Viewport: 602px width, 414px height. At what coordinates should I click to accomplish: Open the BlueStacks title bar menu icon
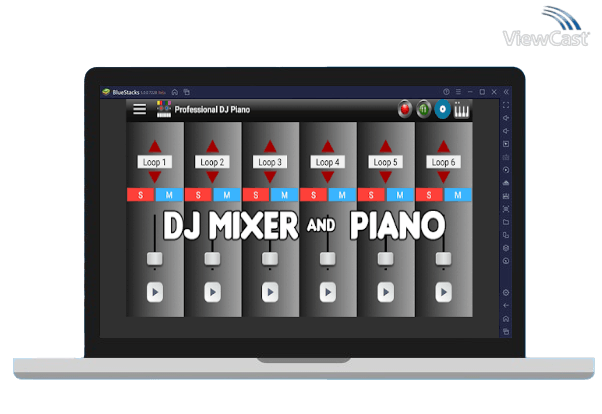pyautogui.click(x=458, y=92)
